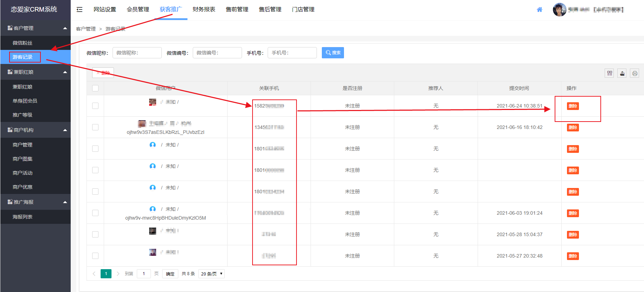Click the table export icon
Image resolution: width=644 pixels, height=292 pixels.
pos(622,73)
